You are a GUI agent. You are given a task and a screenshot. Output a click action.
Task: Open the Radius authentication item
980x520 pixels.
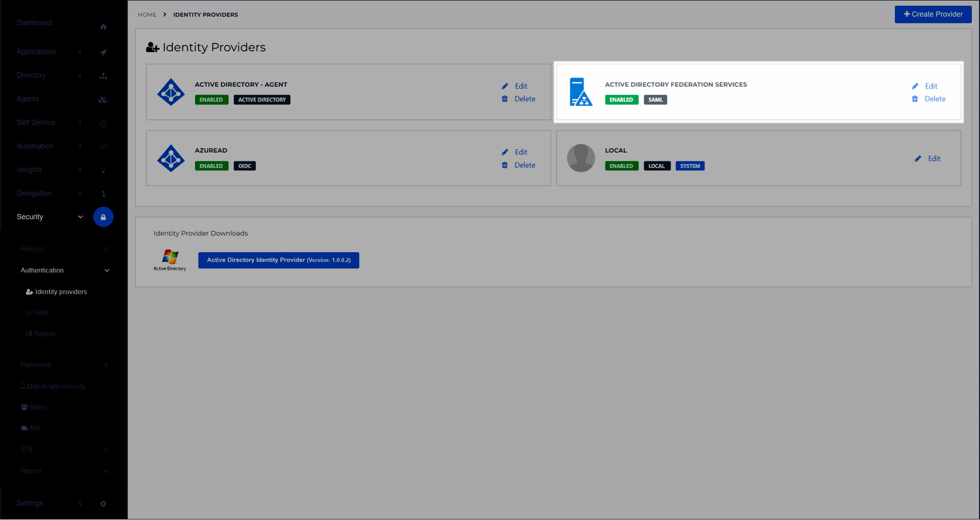(x=40, y=334)
